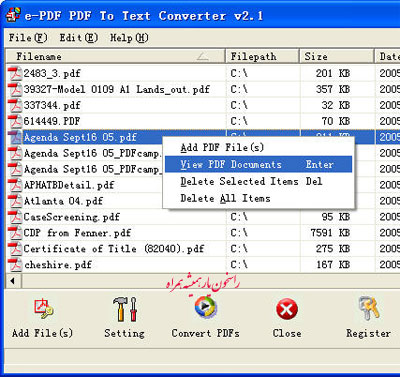This screenshot has width=400, height=377.
Task: Click the Add File(s) toolbar icon
Action: coord(43,309)
